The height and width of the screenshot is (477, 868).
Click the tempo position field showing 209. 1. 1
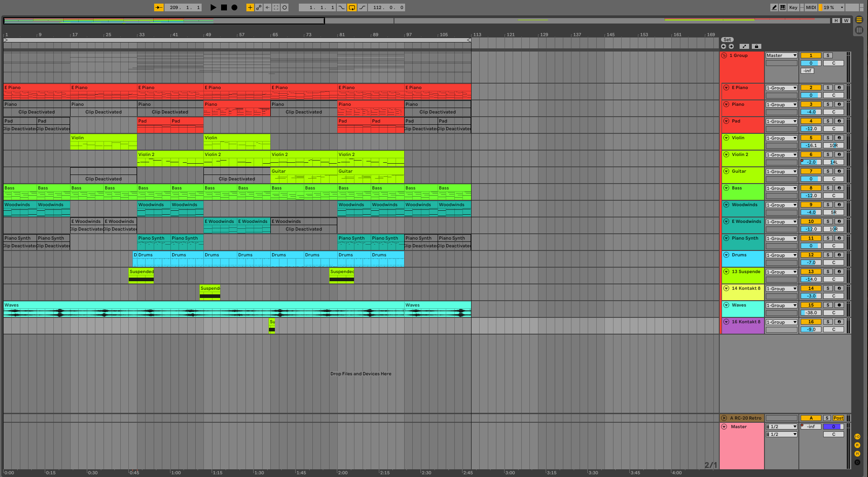coord(184,8)
